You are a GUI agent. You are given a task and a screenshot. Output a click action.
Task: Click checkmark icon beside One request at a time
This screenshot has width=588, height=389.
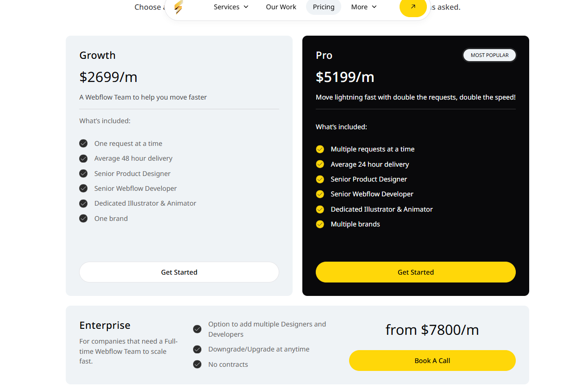[x=83, y=144]
